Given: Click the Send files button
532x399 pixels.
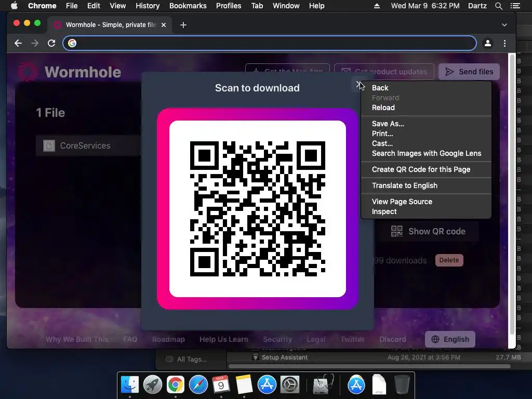Looking at the screenshot, I should 469,72.
